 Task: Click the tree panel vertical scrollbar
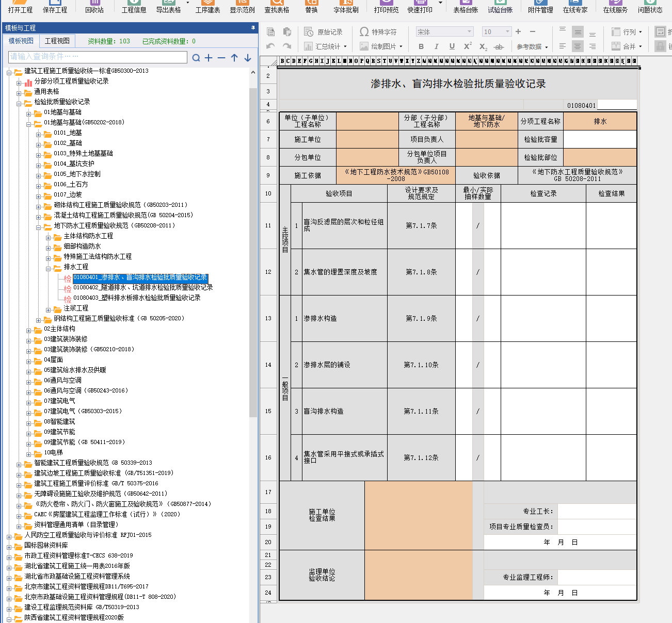coord(253,253)
